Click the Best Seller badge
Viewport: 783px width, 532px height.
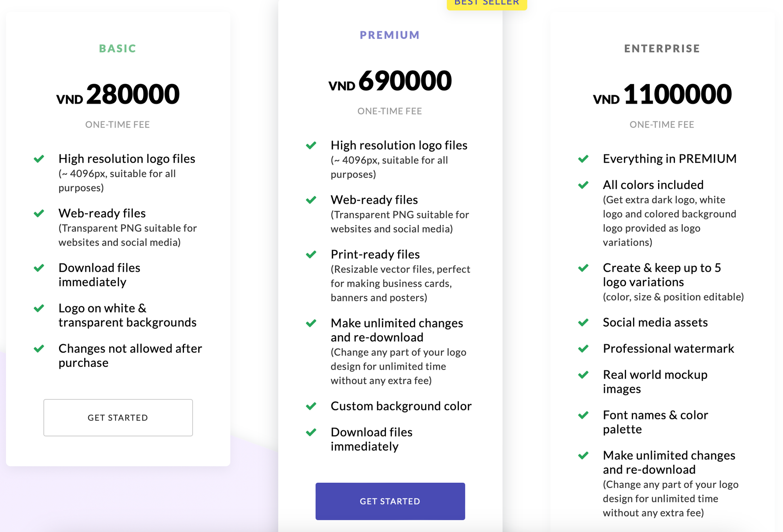[x=487, y=3]
